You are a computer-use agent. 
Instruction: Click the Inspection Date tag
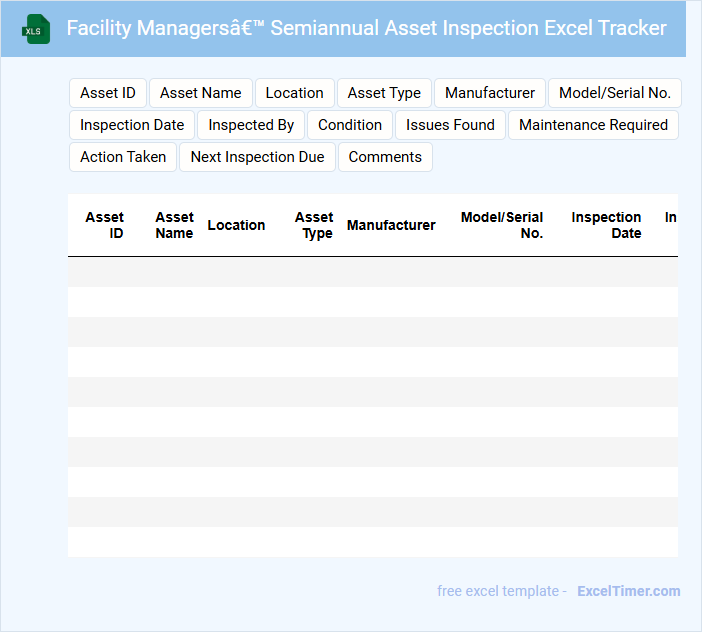132,125
